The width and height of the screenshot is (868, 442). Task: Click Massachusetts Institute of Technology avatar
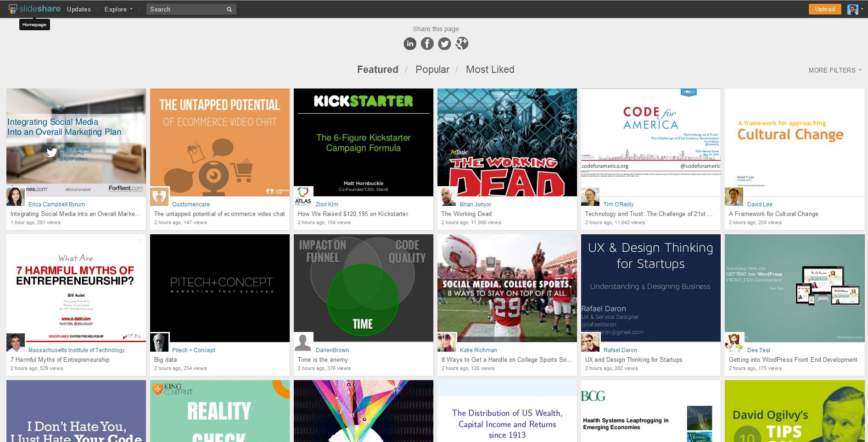16,343
